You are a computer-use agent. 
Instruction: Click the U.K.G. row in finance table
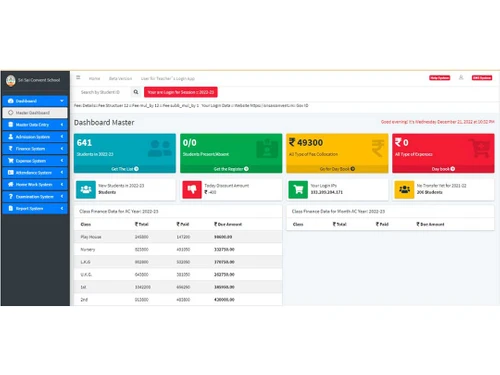coord(178,275)
